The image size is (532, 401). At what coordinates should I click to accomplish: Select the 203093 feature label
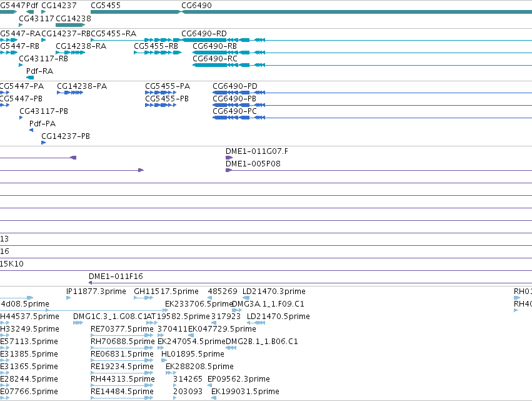pos(188,392)
